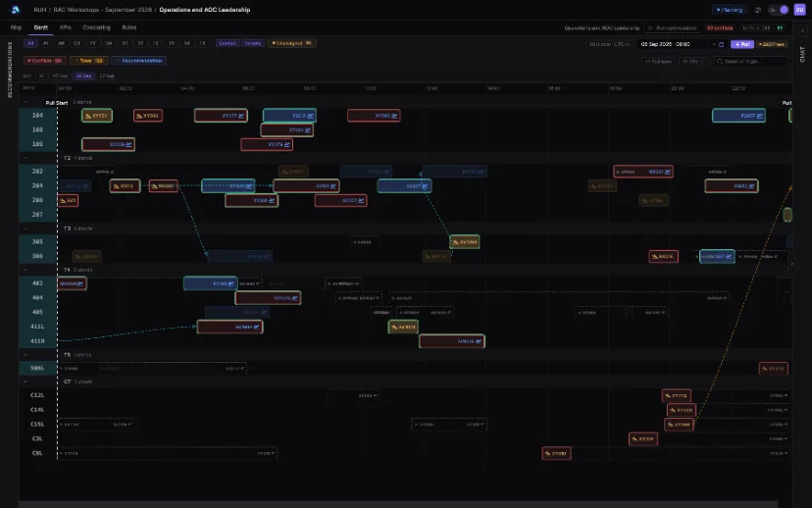Click the 12:00 timeline hour marker

click(x=431, y=88)
